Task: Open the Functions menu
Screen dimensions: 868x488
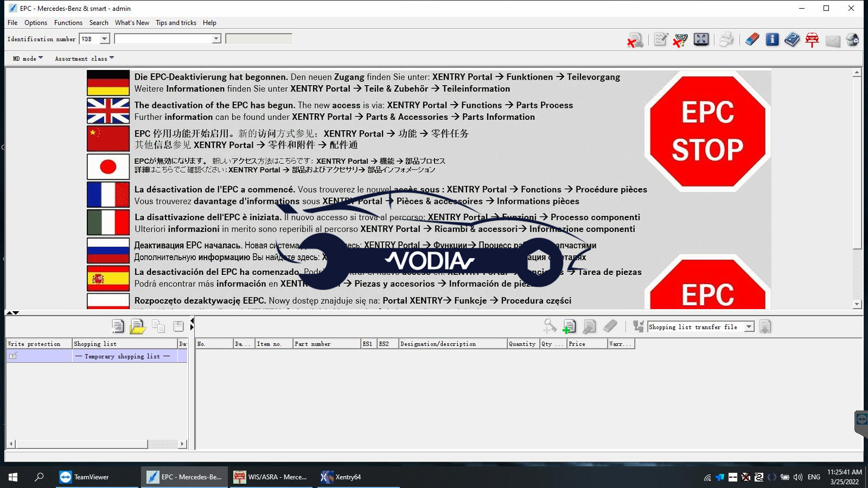Action: (68, 23)
